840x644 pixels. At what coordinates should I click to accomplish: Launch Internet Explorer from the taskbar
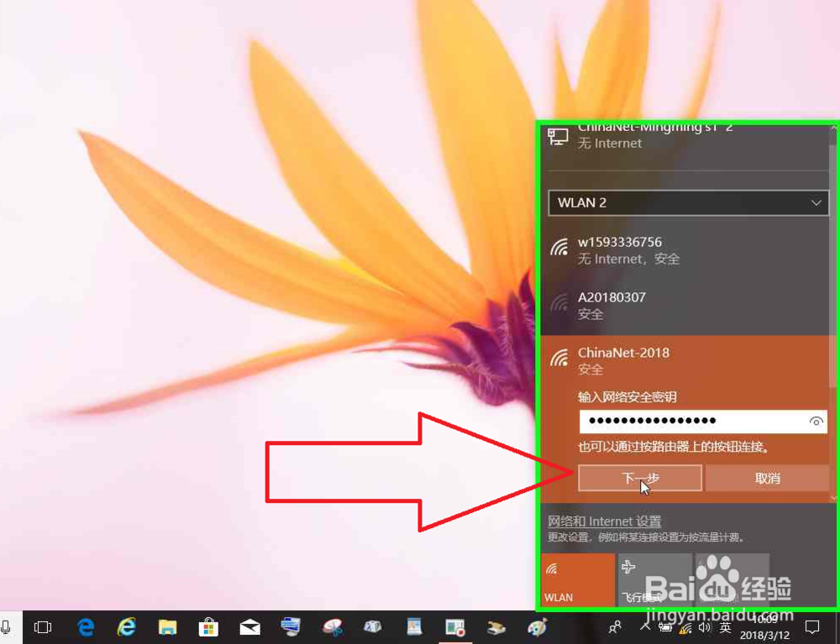point(126,627)
